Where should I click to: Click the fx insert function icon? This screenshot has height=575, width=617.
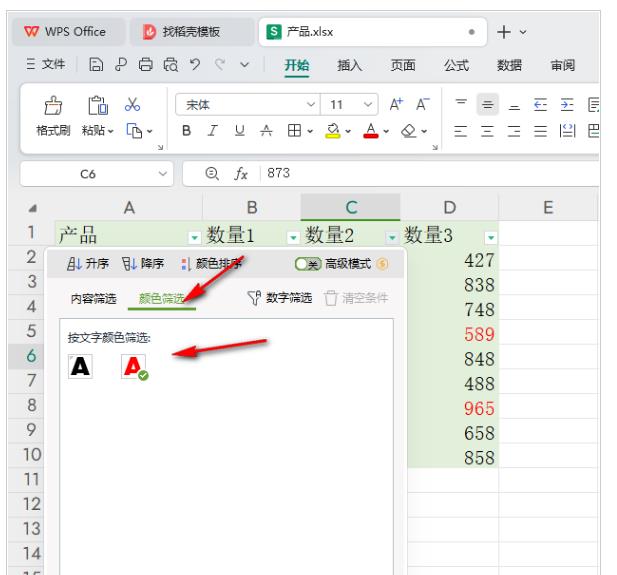coord(241,173)
